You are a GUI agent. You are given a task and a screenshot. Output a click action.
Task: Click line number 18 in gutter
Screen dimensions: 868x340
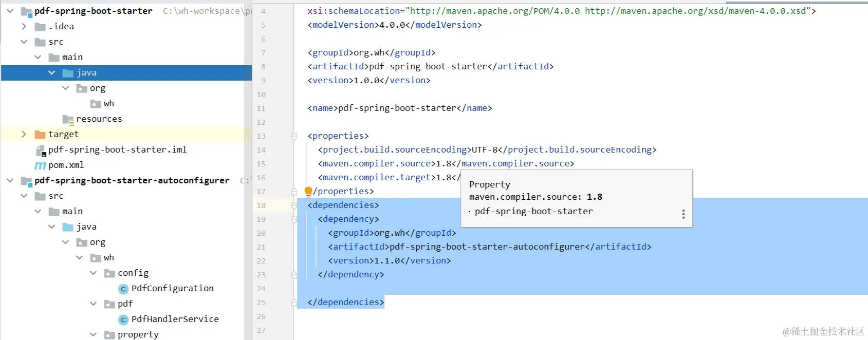click(261, 205)
